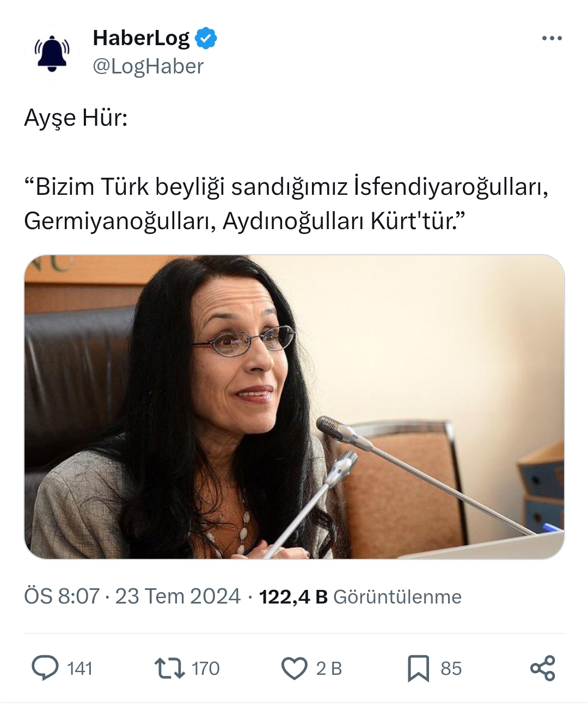Open the share icon menu
The width and height of the screenshot is (588, 708).
(543, 668)
